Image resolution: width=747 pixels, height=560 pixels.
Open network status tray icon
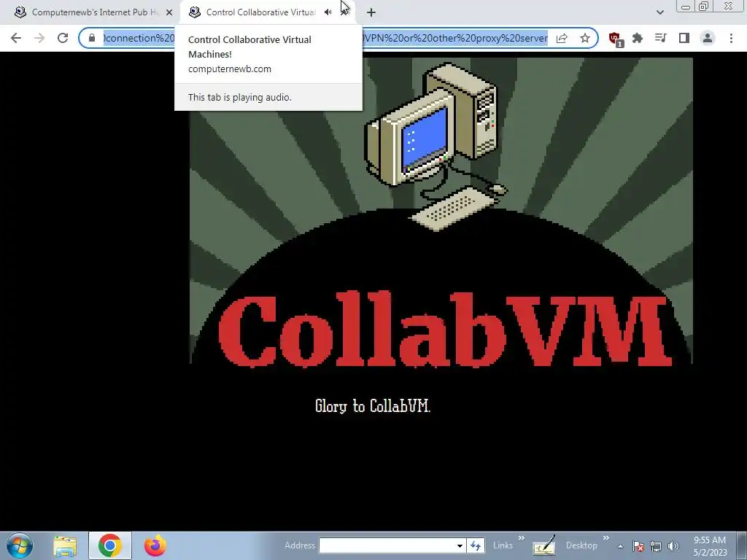click(x=656, y=546)
